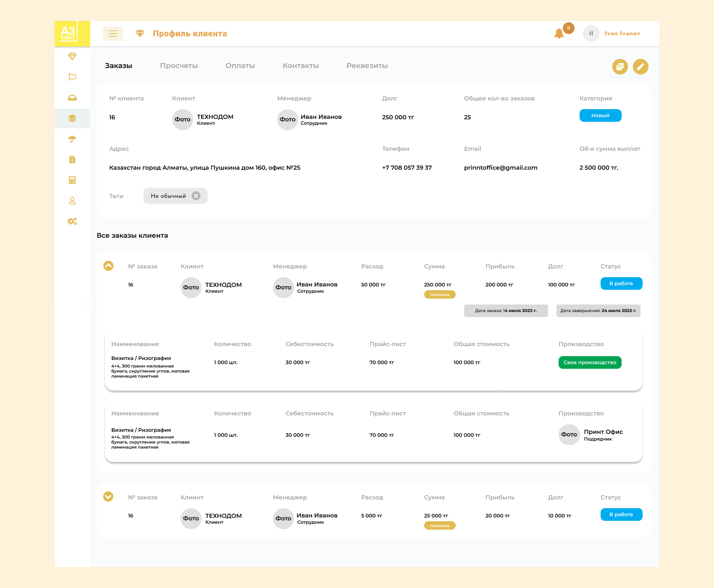Viewport: 714px width, 588px height.
Task: Open the flag section in the sidebar
Action: pos(72,77)
